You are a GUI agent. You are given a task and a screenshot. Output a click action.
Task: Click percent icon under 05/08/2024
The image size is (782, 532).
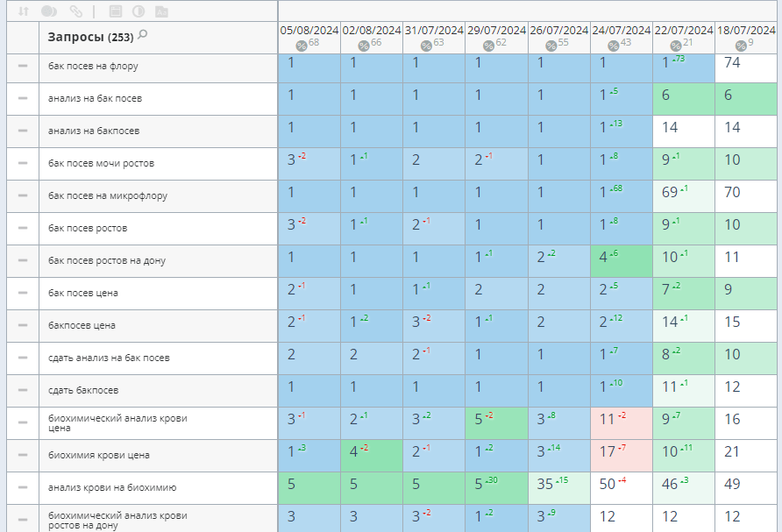pos(302,46)
